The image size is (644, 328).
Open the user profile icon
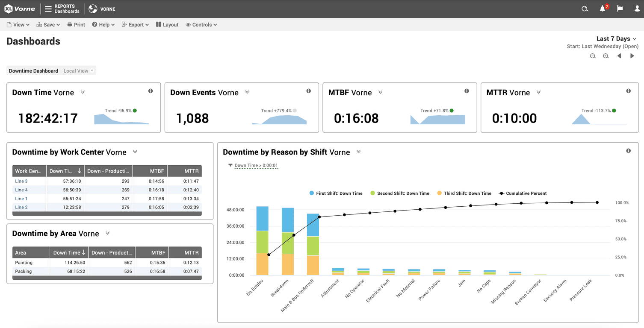637,9
